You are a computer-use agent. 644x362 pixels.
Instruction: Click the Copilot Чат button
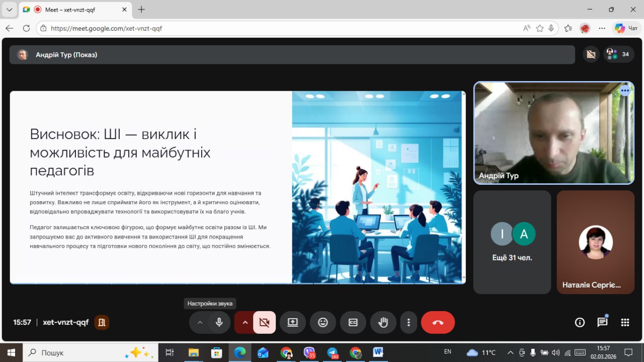[626, 29]
